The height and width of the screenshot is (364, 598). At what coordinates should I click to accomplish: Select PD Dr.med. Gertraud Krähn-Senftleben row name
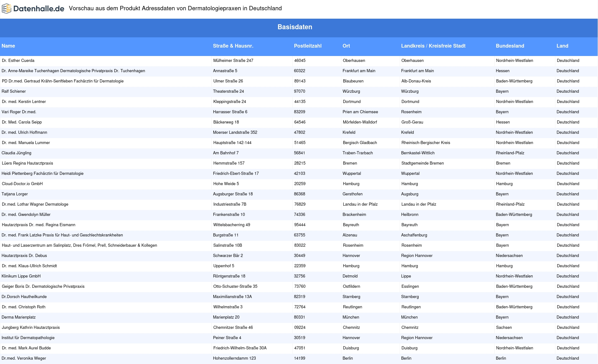pyautogui.click(x=63, y=81)
